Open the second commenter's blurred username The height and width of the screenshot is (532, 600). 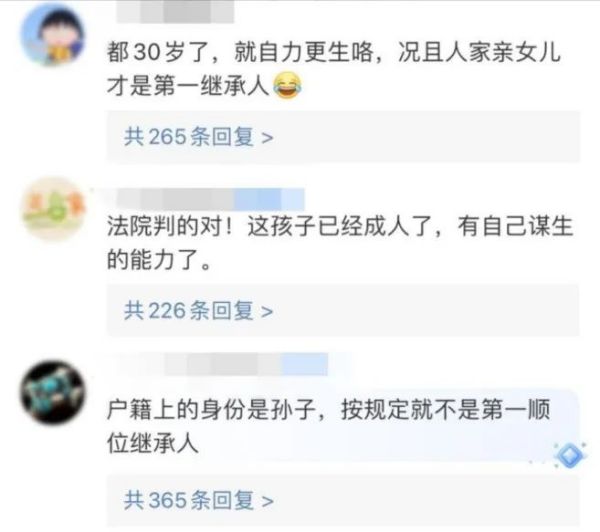point(210,199)
